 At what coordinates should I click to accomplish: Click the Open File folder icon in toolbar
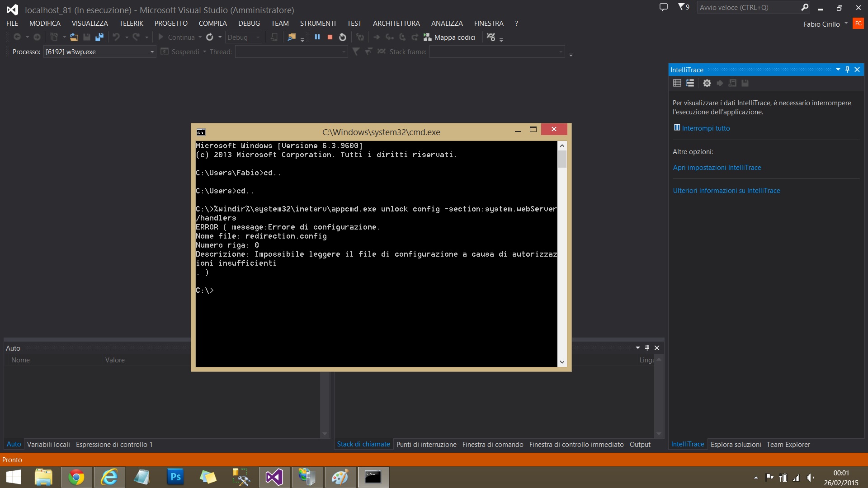74,37
